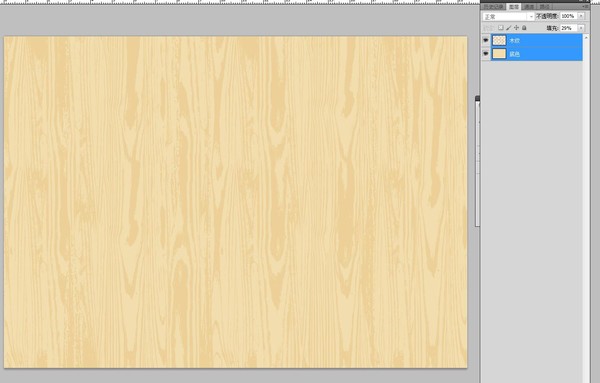Image resolution: width=600 pixels, height=383 pixels.
Task: Open the layers panel flyout menu icon
Action: click(586, 7)
